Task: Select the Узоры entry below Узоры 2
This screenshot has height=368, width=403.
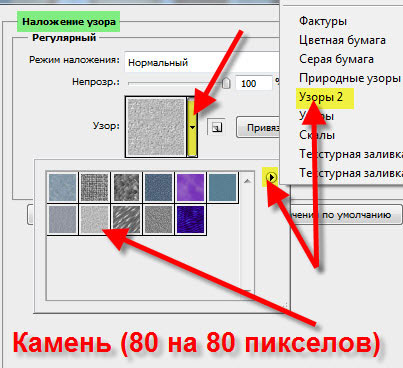Action: pyautogui.click(x=316, y=116)
